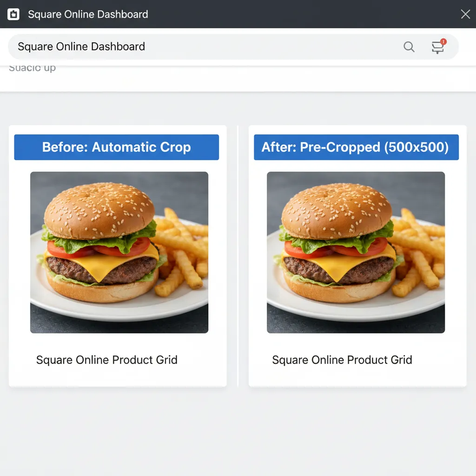Open search with the magnifier icon
Screen dimensions: 476x476
coord(409,47)
